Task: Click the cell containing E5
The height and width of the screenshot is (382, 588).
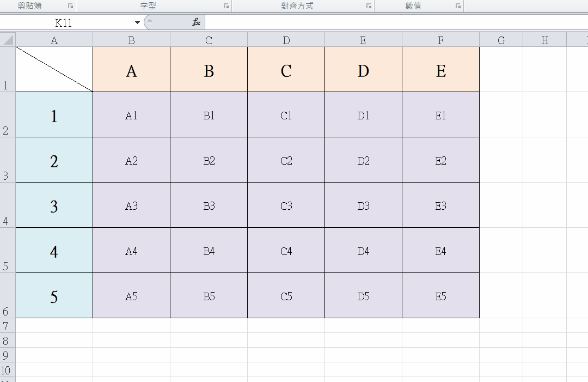Action: [440, 296]
